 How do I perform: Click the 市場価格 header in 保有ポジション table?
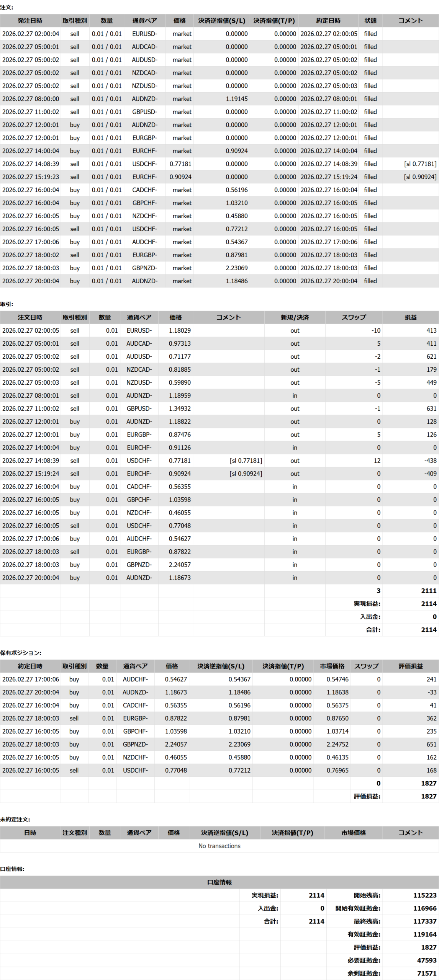pos(332,666)
